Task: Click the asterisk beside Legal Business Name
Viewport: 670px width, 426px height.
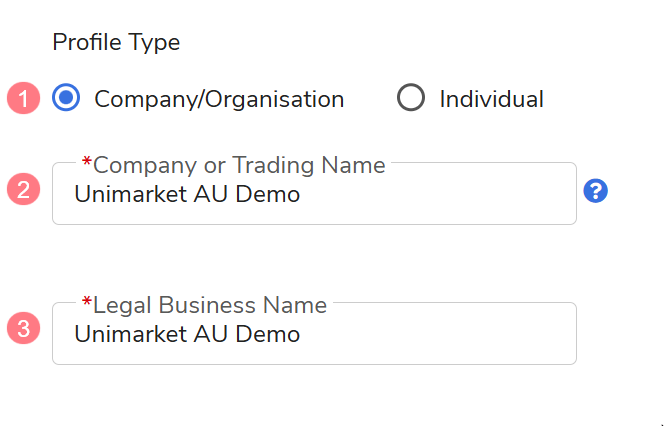Action: point(87,303)
